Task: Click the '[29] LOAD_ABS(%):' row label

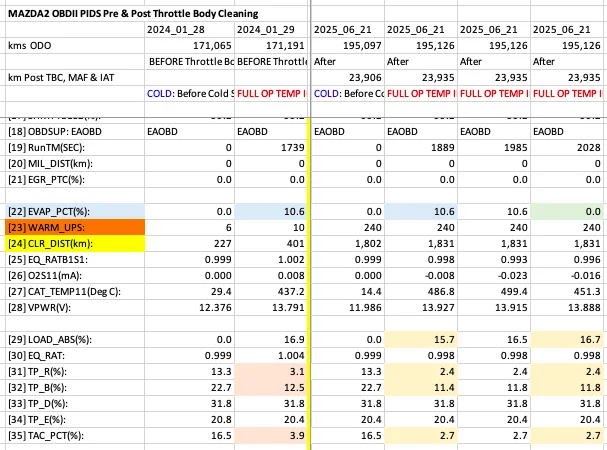Action: click(x=50, y=340)
